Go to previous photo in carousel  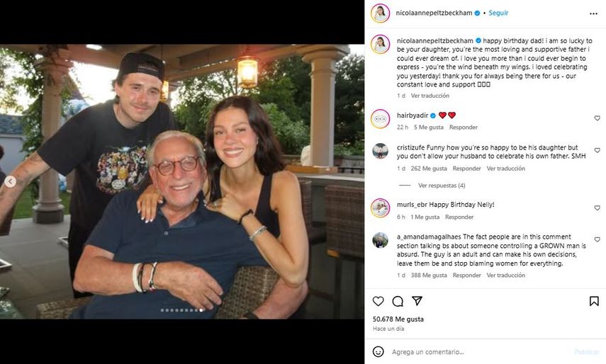[11, 182]
